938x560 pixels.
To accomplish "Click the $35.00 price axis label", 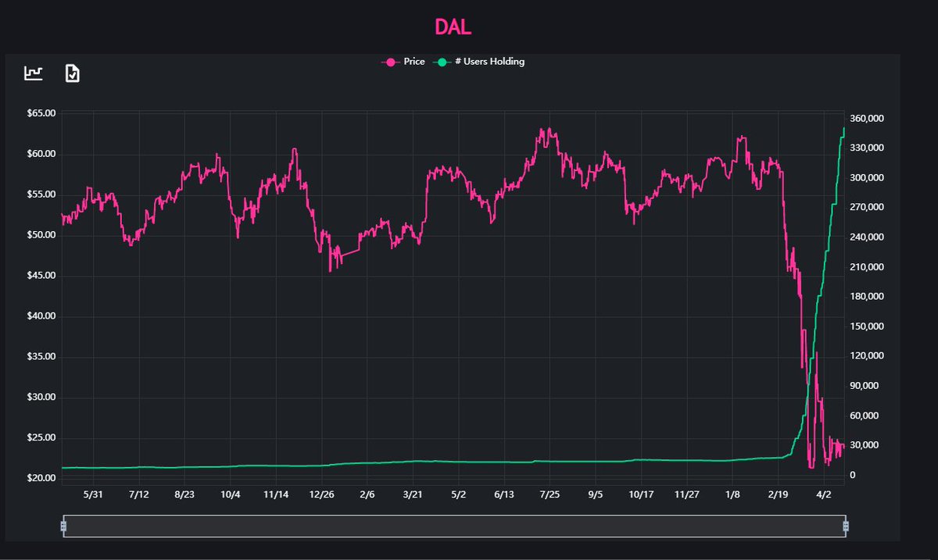I will (41, 357).
